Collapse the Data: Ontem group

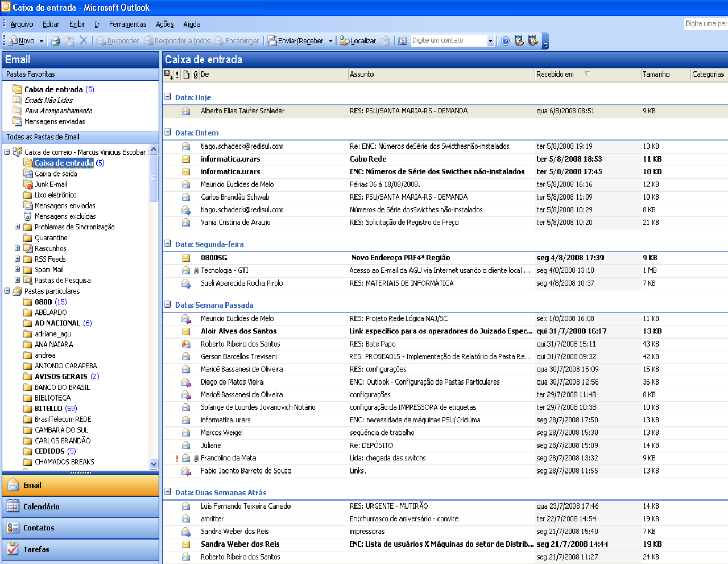pos(168,132)
